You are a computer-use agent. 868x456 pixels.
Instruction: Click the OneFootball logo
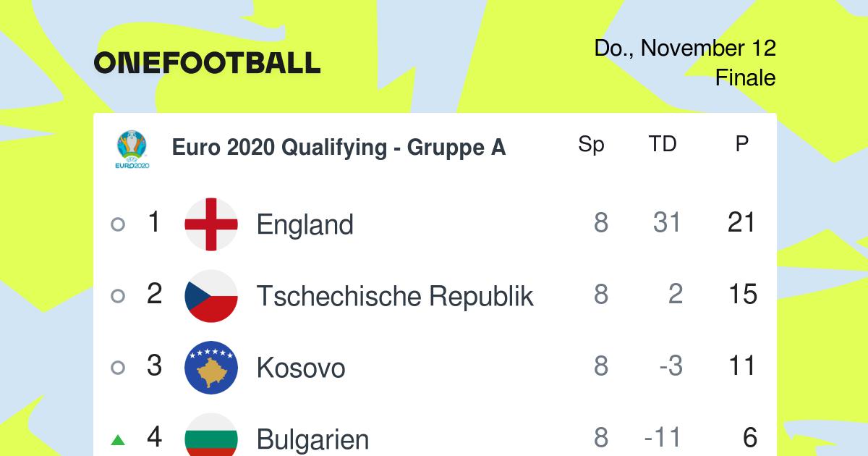(207, 63)
